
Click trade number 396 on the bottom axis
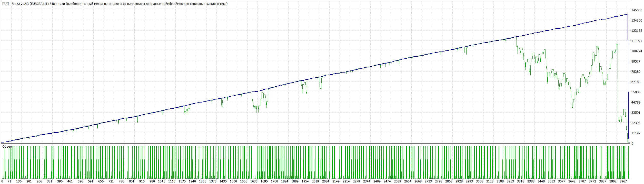tap(60, 181)
